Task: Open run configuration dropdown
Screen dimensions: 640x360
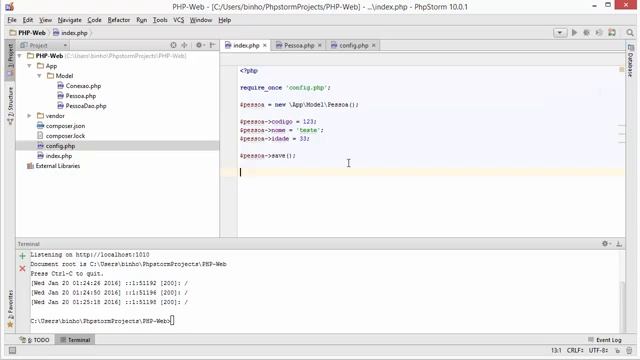Action: [560, 33]
